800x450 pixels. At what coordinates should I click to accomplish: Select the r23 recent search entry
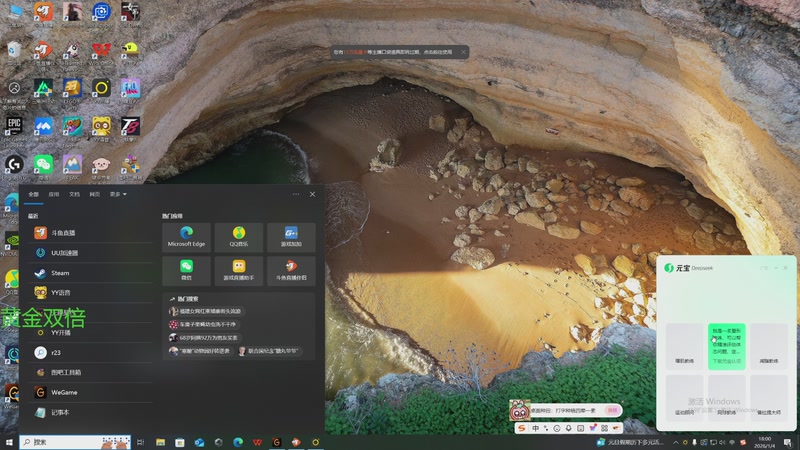coord(91,353)
